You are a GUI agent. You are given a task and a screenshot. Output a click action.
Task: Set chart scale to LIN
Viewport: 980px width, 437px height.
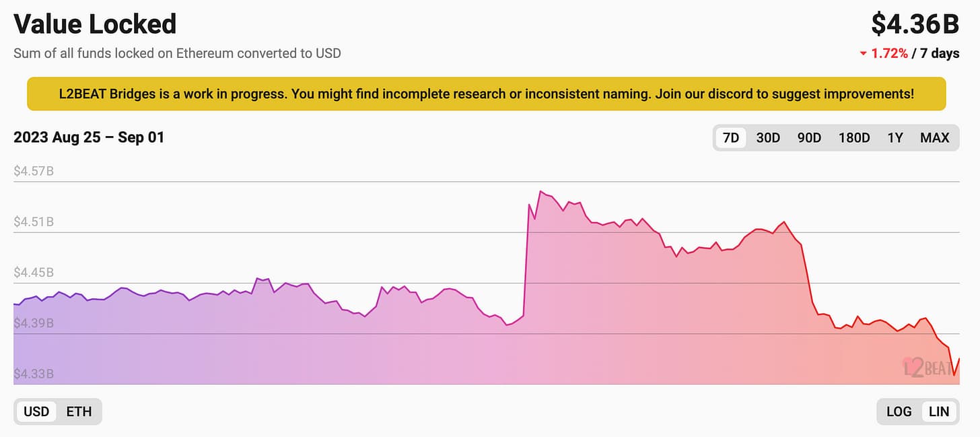938,411
